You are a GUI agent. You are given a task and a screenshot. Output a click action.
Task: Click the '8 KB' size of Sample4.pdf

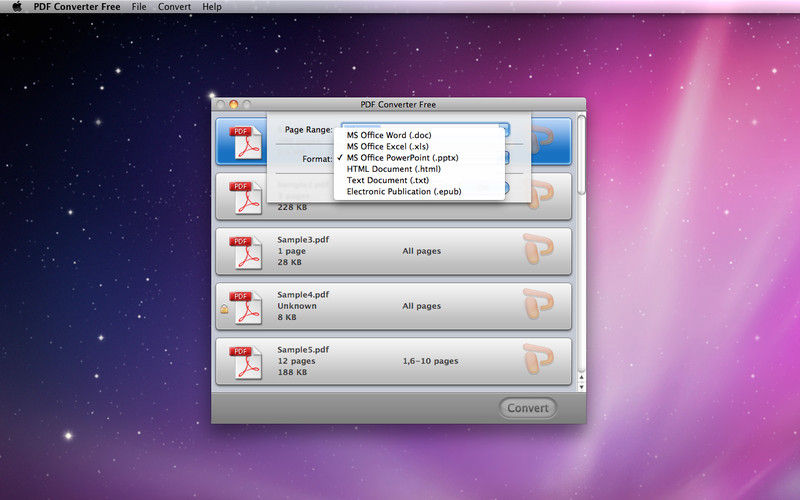click(x=287, y=317)
